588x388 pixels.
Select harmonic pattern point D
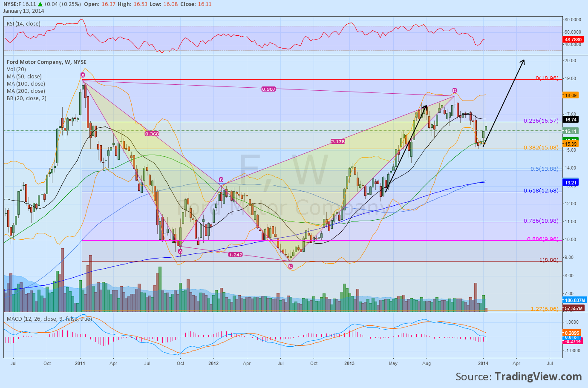(455, 90)
